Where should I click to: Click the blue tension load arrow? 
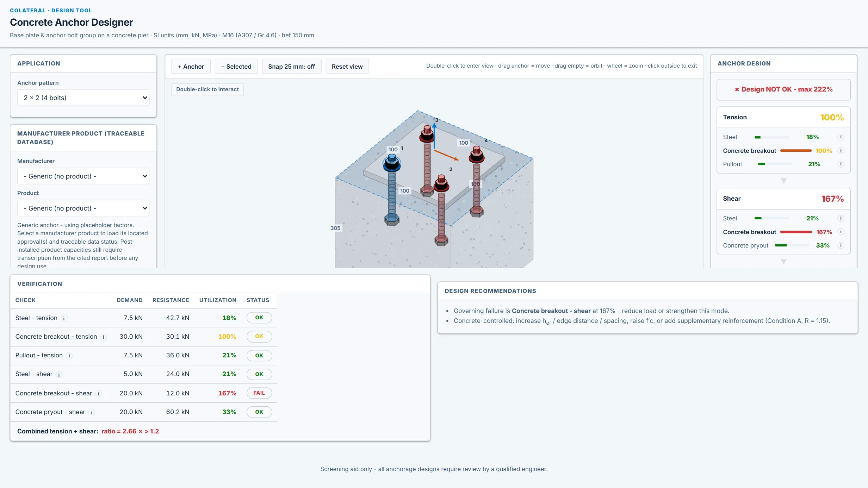click(x=434, y=136)
